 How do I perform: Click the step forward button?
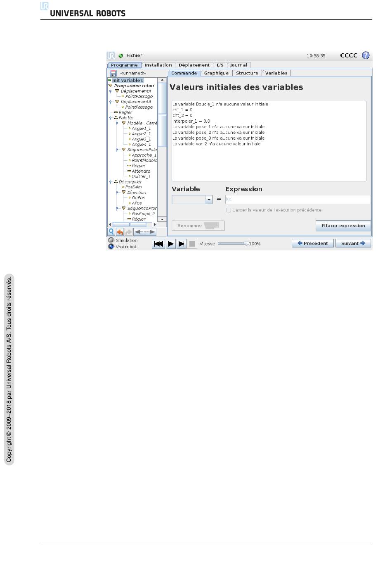[181, 244]
